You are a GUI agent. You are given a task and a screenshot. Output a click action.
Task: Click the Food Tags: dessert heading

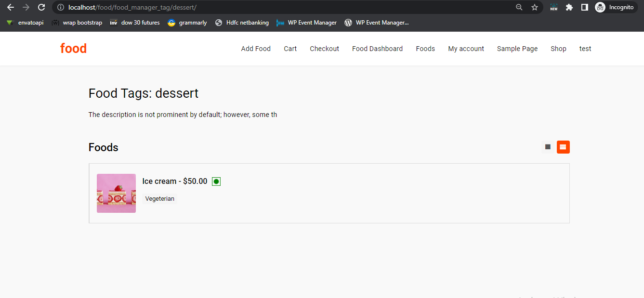point(144,93)
